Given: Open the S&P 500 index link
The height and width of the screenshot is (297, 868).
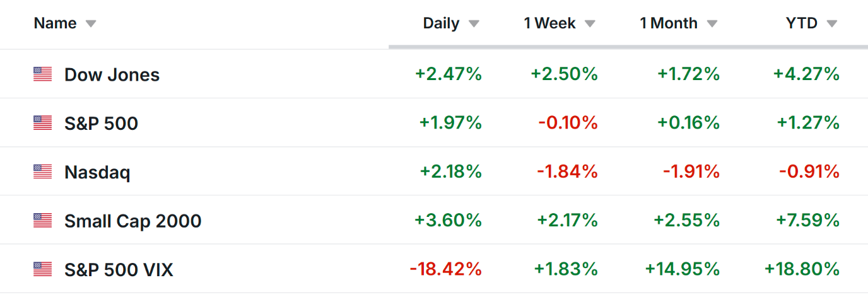Looking at the screenshot, I should coord(101,123).
